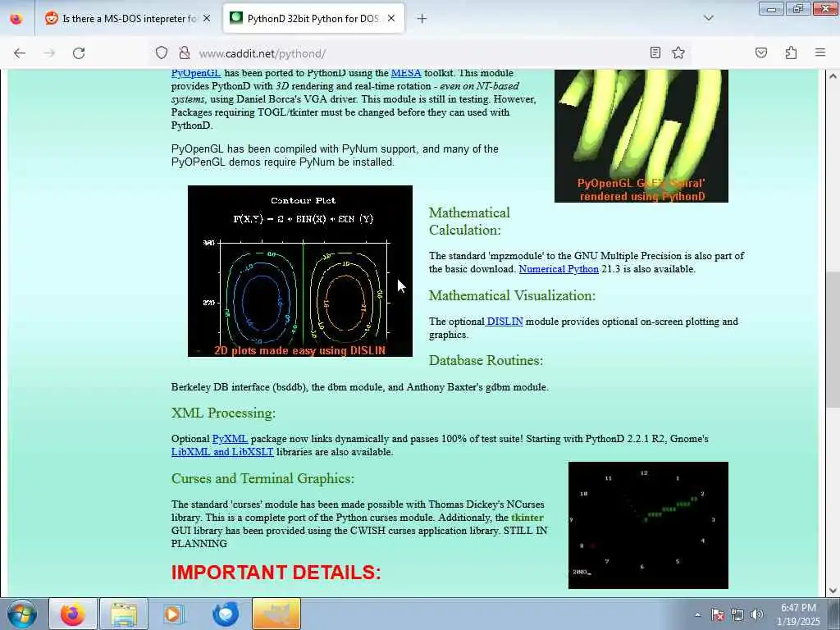This screenshot has width=840, height=630.
Task: Launch the media player taskbar icon
Action: (x=173, y=614)
